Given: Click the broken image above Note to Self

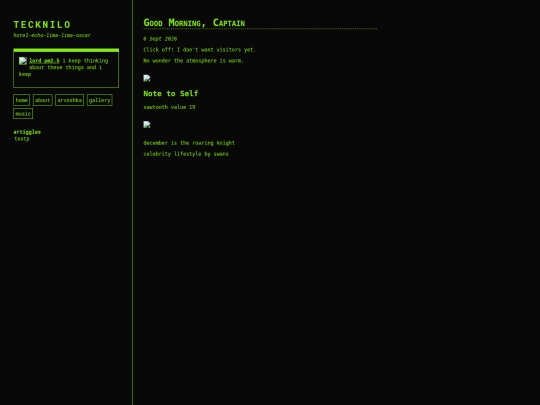Looking at the screenshot, I should (147, 78).
